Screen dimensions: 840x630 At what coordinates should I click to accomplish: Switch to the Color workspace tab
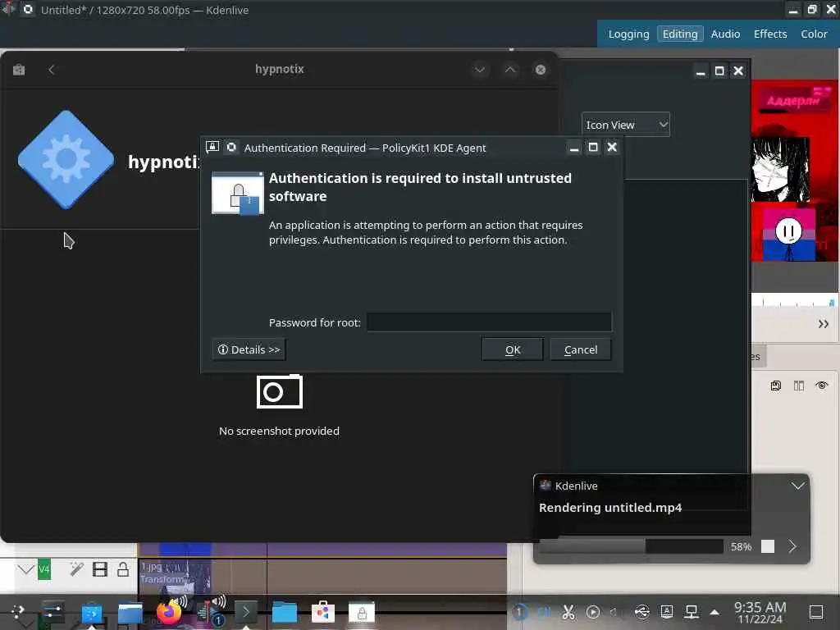pyautogui.click(x=814, y=34)
